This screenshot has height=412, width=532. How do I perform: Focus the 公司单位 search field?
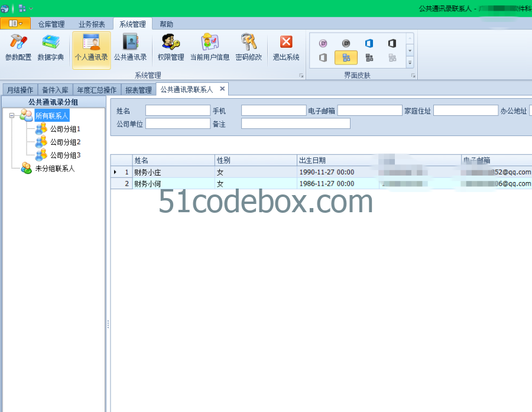tap(178, 124)
